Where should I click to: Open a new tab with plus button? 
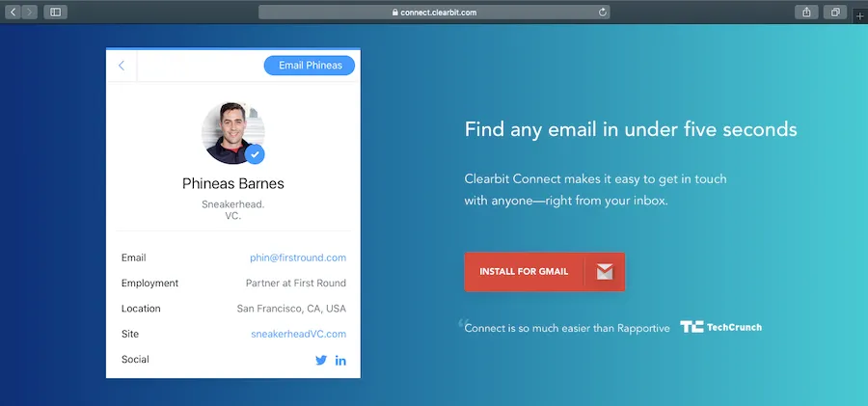[x=859, y=16]
